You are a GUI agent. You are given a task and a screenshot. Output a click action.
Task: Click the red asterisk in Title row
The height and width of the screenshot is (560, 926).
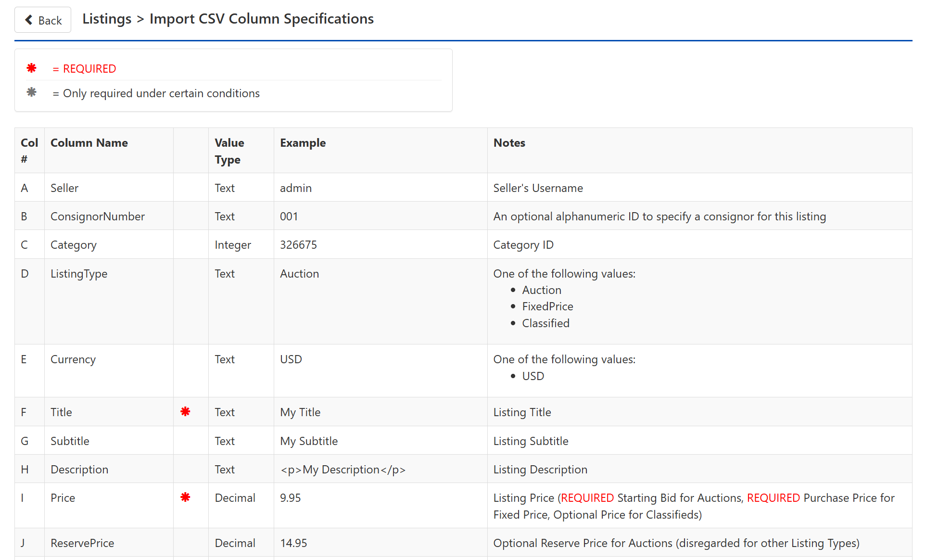coord(185,411)
